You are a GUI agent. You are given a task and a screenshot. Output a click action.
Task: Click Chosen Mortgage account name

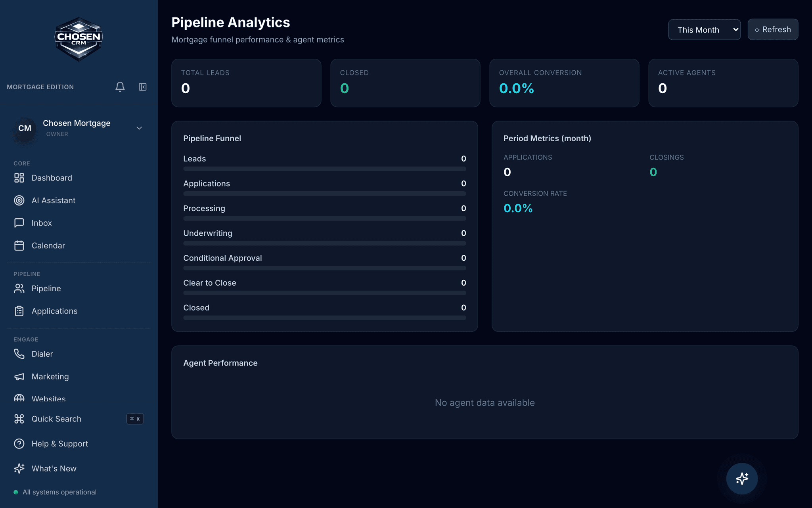pos(77,123)
